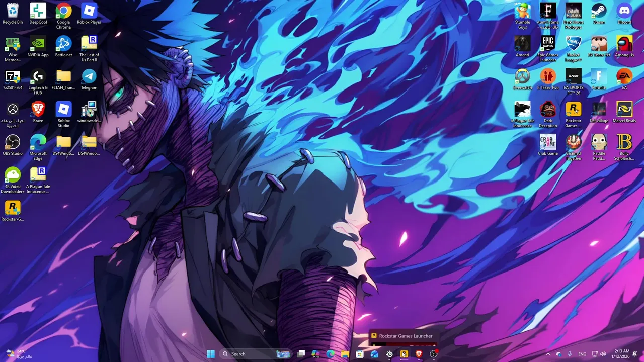The width and height of the screenshot is (644, 362).
Task: Open the NVIDIA App shortcut
Action: click(38, 46)
